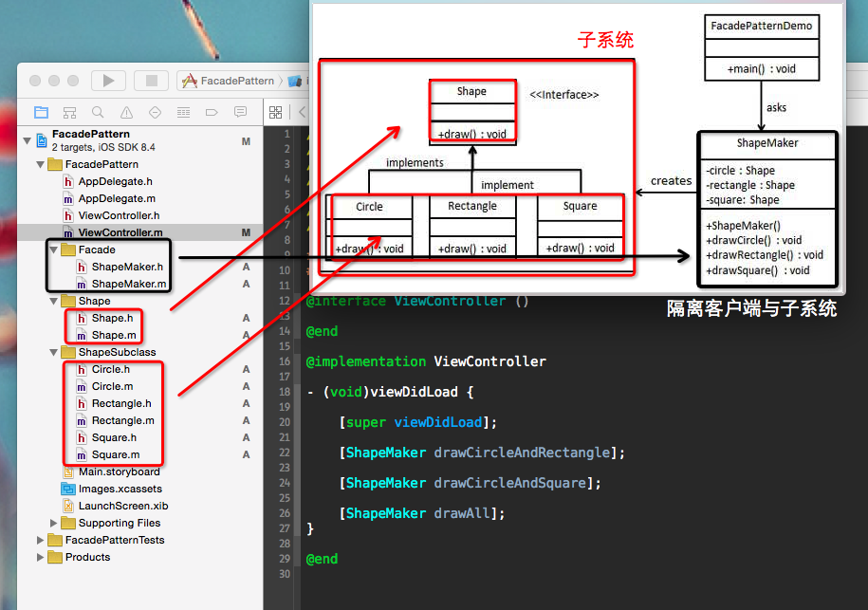Screen dimensions: 868x610
Task: Collapse the Shape group
Action: 54,301
